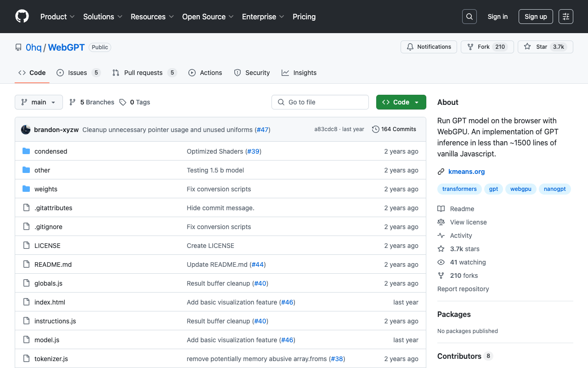588x368 pixels.
Task: Click the brandon-xyzw avatar image
Action: (x=26, y=130)
